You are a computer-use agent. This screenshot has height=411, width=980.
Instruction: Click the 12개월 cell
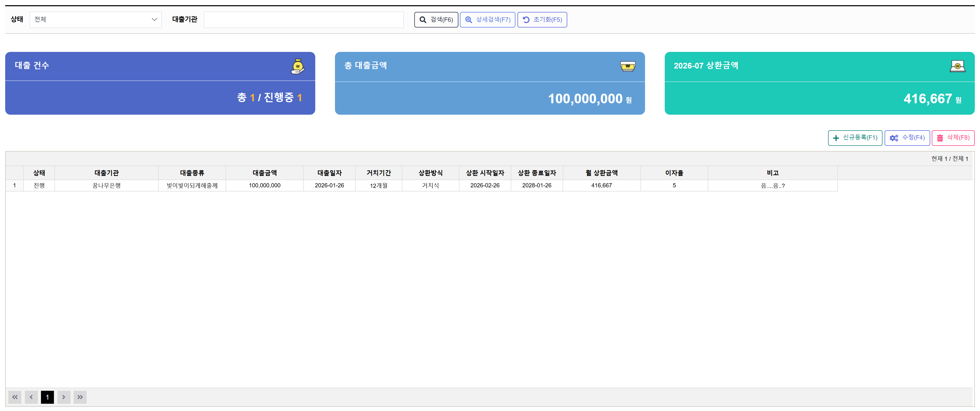(379, 186)
